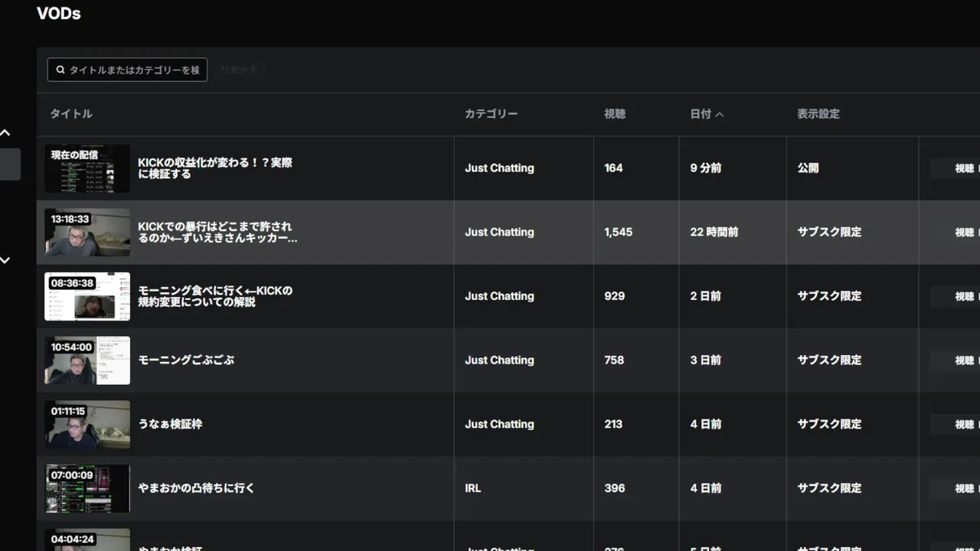
Task: Collapse sidebar section with up chevron
Action: click(5, 132)
